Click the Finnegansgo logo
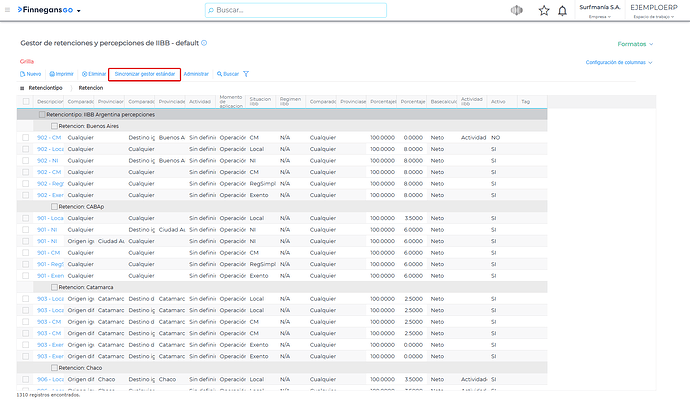This screenshot has width=690, height=402. coord(45,10)
